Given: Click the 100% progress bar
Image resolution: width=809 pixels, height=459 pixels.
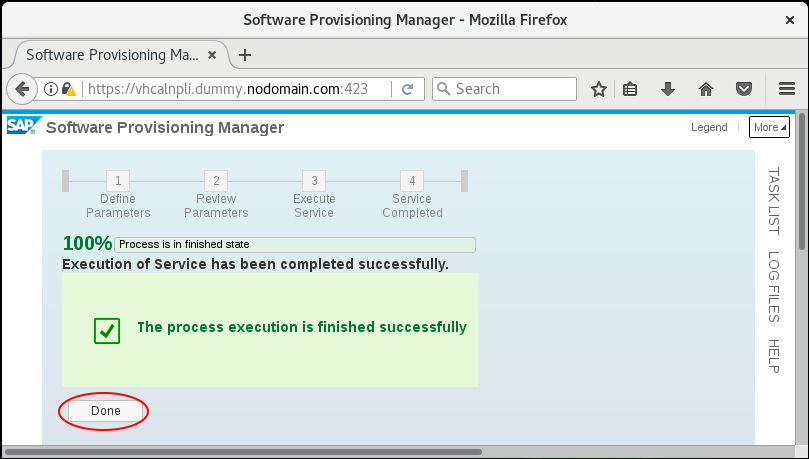Looking at the screenshot, I should click(295, 244).
